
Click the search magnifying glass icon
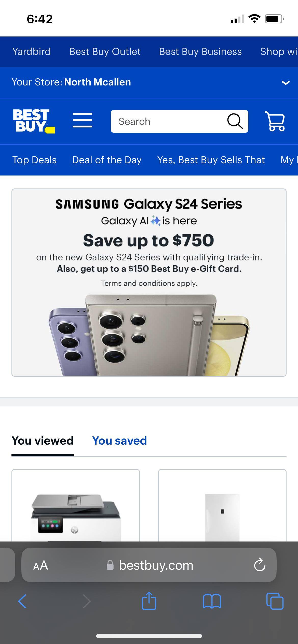(x=235, y=121)
